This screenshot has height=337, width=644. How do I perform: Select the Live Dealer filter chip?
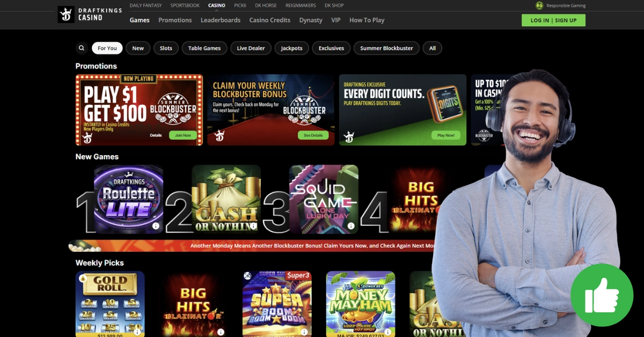click(251, 48)
